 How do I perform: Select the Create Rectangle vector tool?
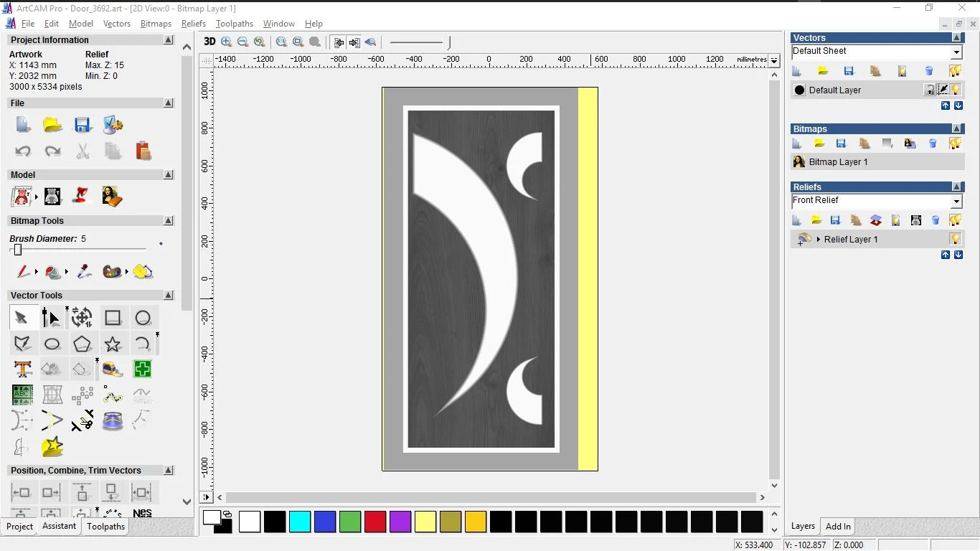coord(113,318)
